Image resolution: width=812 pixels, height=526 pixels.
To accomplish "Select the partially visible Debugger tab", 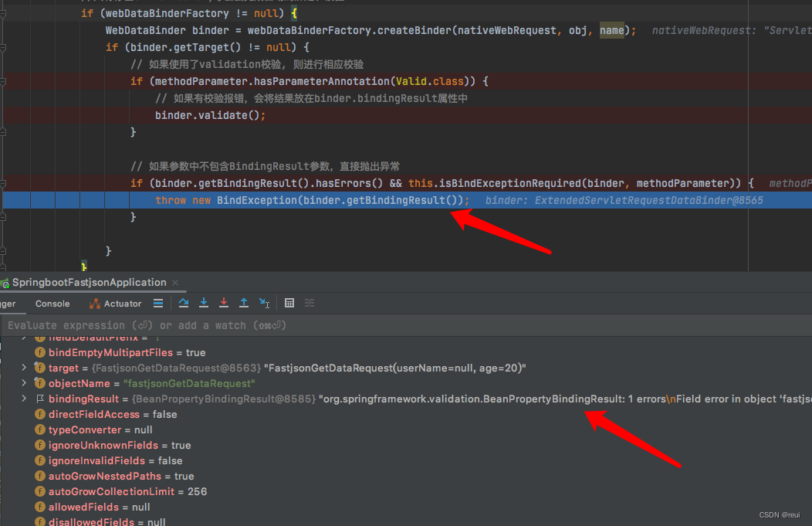I will [x=8, y=304].
